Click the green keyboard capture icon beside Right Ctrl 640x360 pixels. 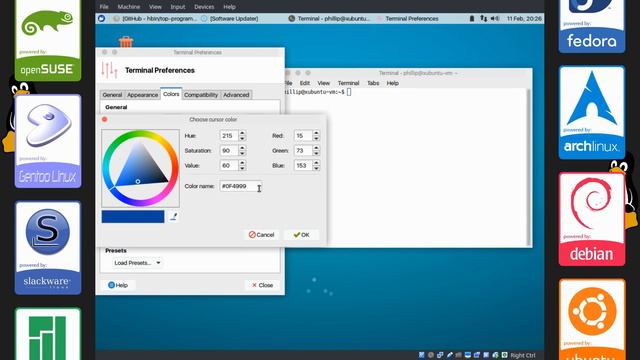504,355
